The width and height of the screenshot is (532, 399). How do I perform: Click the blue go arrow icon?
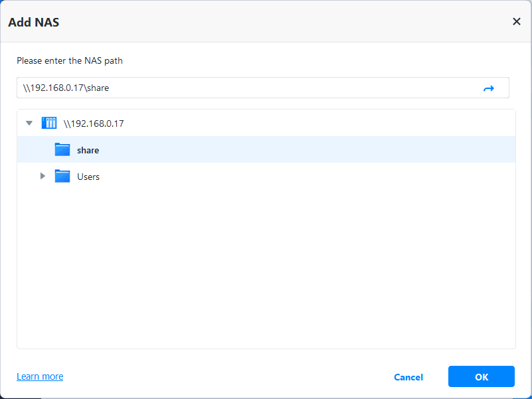(489, 88)
